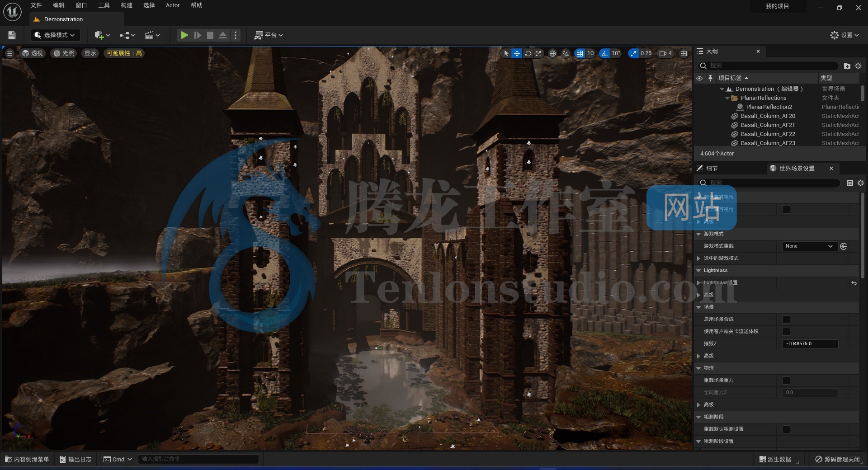Open the 显示 show flags menu

[x=90, y=53]
